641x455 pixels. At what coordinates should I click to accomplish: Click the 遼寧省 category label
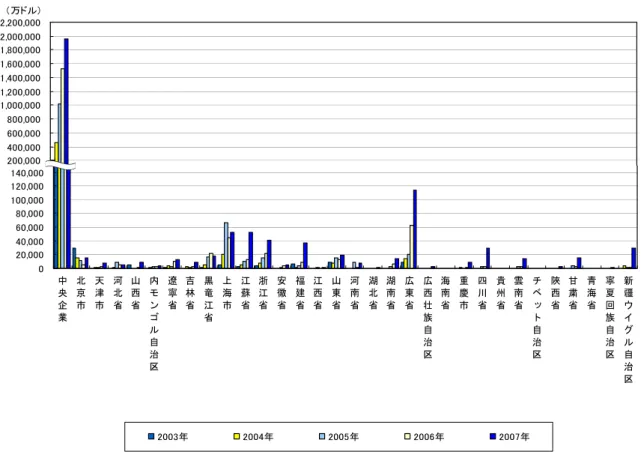tap(172, 293)
